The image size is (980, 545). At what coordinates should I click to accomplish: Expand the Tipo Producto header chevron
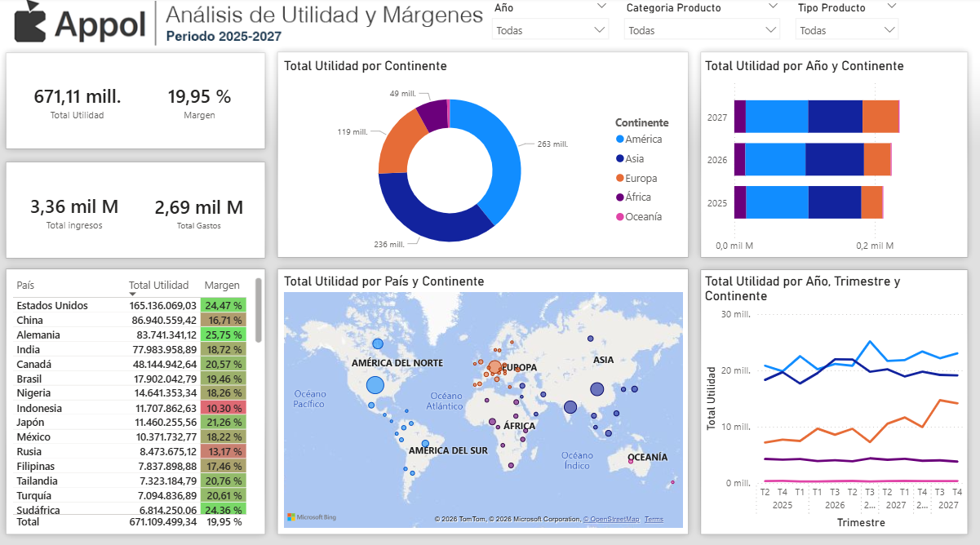891,7
